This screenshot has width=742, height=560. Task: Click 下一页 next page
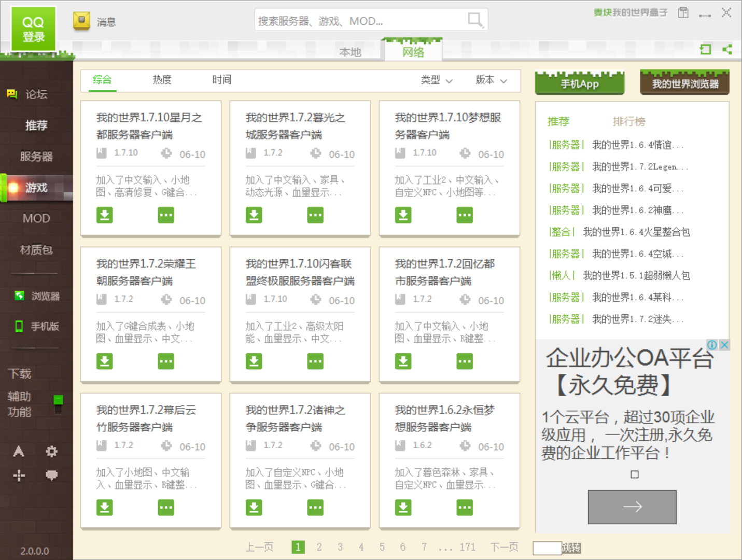click(x=504, y=547)
